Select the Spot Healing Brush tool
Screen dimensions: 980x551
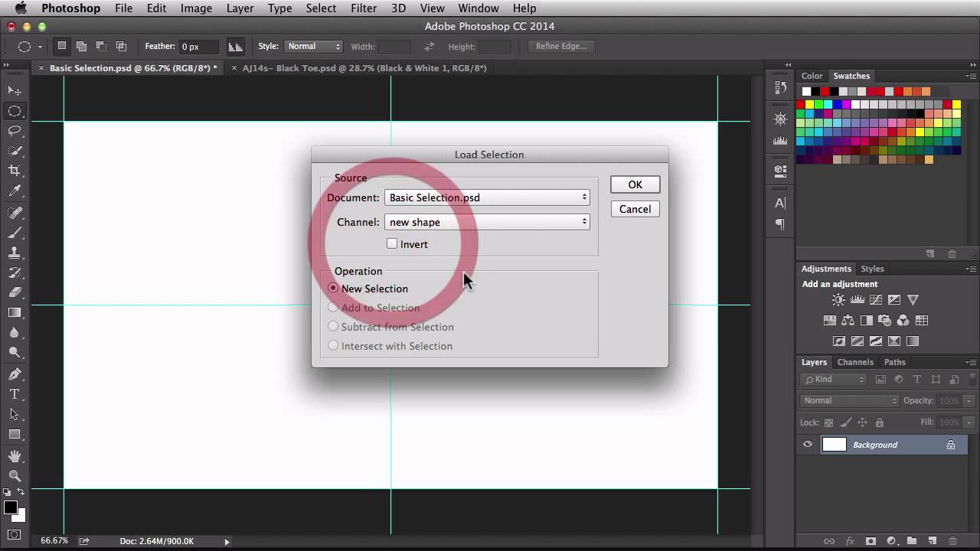pos(15,212)
